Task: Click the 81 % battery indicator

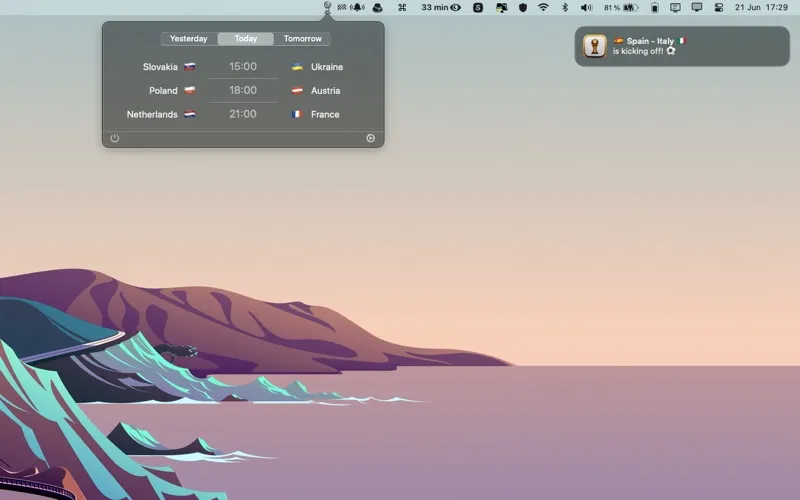Action: [x=621, y=7]
